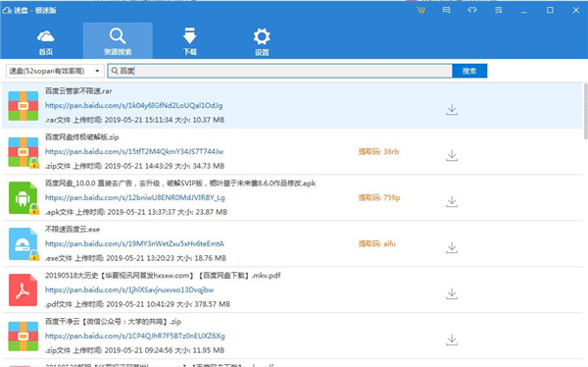
Task: Open the 设置 settings tab
Action: [262, 41]
